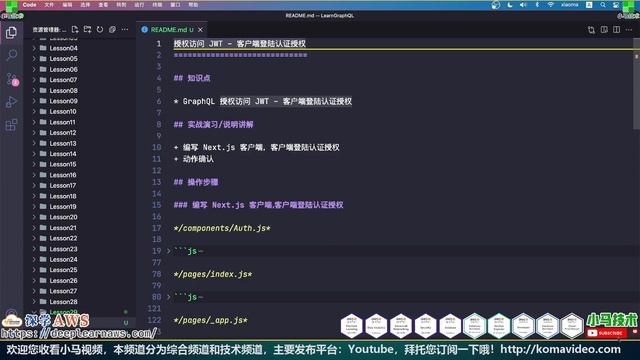Select the Lesson22 folder row

(x=80, y=238)
